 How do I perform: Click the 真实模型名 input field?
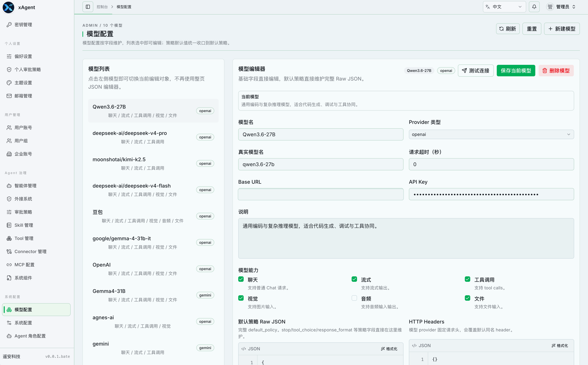pos(321,164)
